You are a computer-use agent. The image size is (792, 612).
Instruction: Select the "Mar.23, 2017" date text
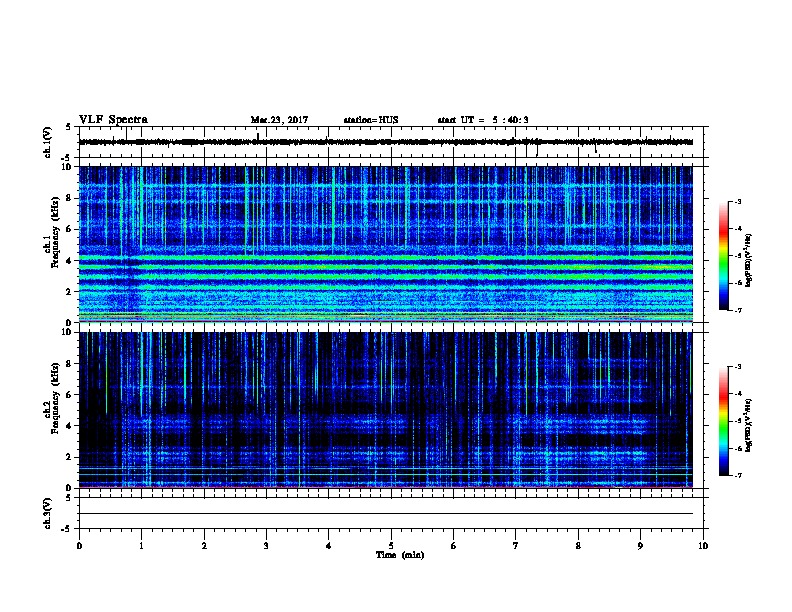[279, 120]
